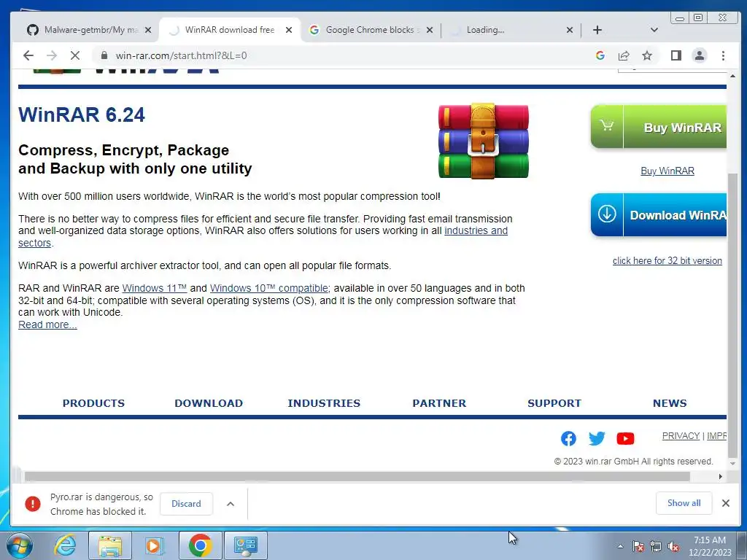Open the side panel icon

(676, 55)
